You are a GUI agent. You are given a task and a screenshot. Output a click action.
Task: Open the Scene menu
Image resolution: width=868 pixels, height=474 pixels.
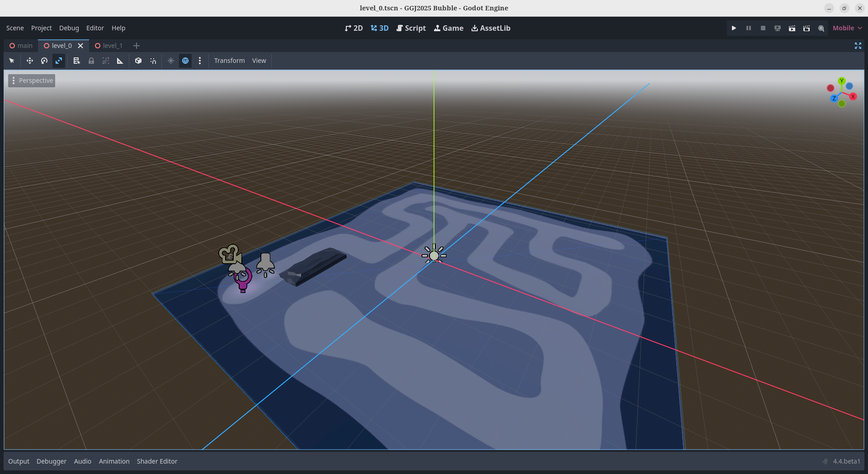point(15,28)
